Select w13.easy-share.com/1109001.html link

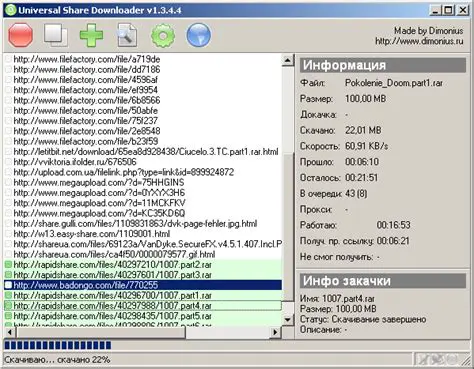pyautogui.click(x=92, y=234)
